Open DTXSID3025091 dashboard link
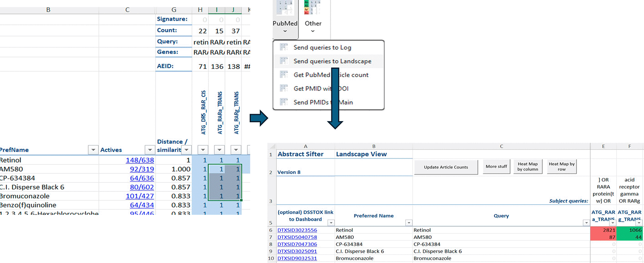644x263 pixels. tap(297, 251)
